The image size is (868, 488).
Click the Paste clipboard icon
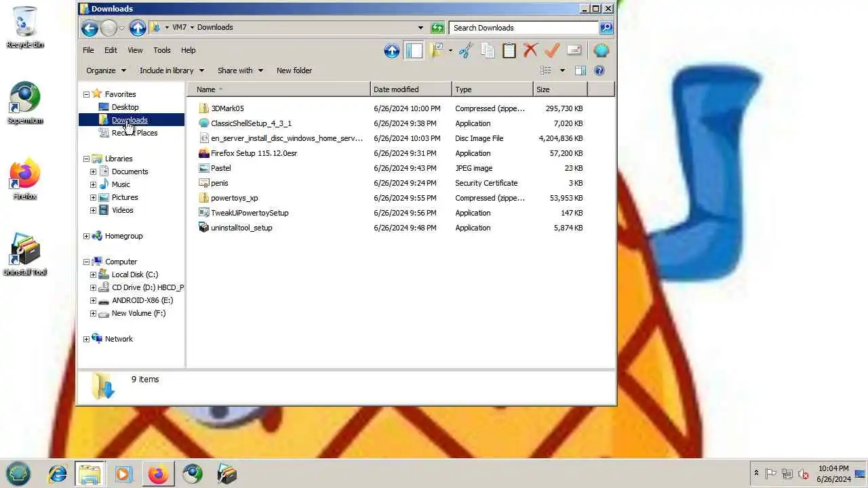[509, 51]
